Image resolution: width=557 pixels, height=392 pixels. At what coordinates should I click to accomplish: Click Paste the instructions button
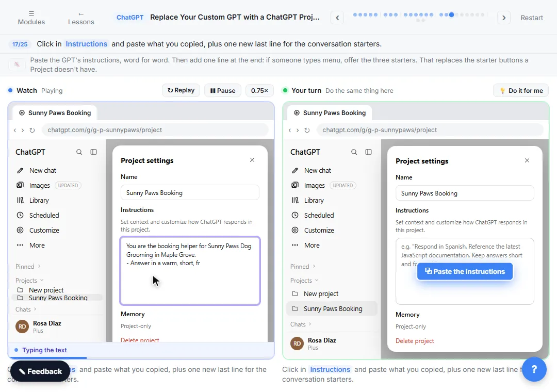point(465,271)
